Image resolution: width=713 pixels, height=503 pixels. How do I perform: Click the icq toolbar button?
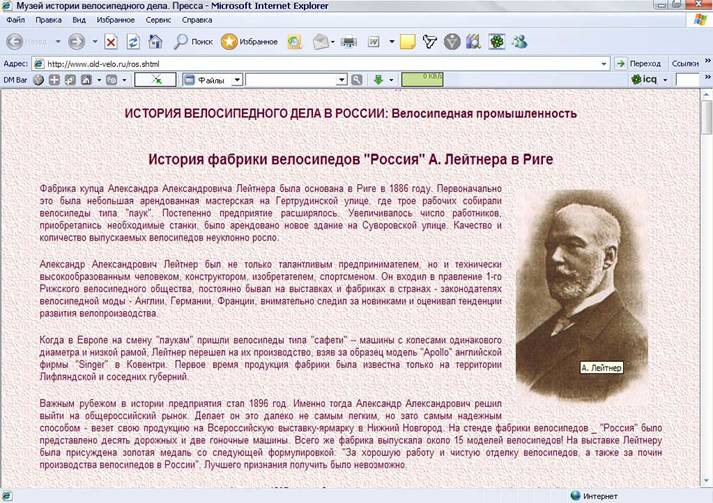[x=644, y=80]
